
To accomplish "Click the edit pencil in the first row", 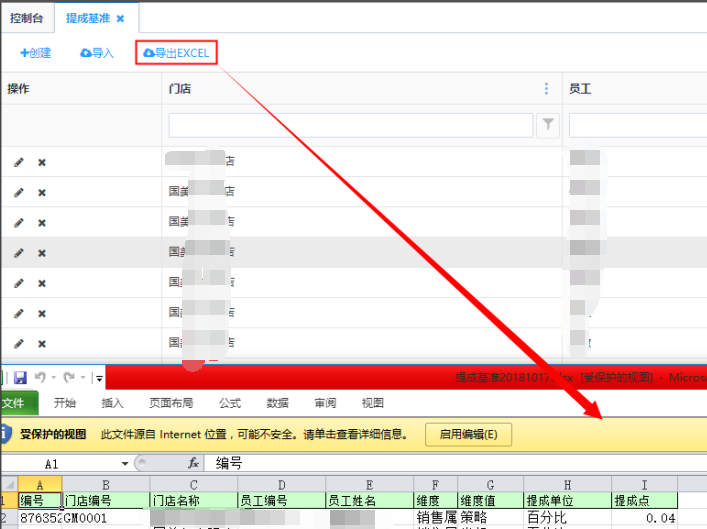I will point(18,162).
